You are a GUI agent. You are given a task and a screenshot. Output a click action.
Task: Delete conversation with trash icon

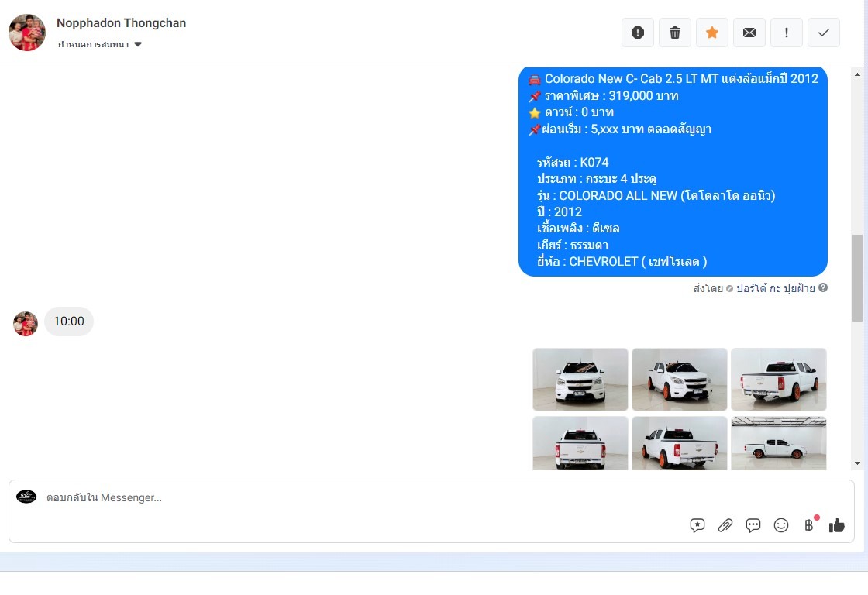(x=674, y=33)
